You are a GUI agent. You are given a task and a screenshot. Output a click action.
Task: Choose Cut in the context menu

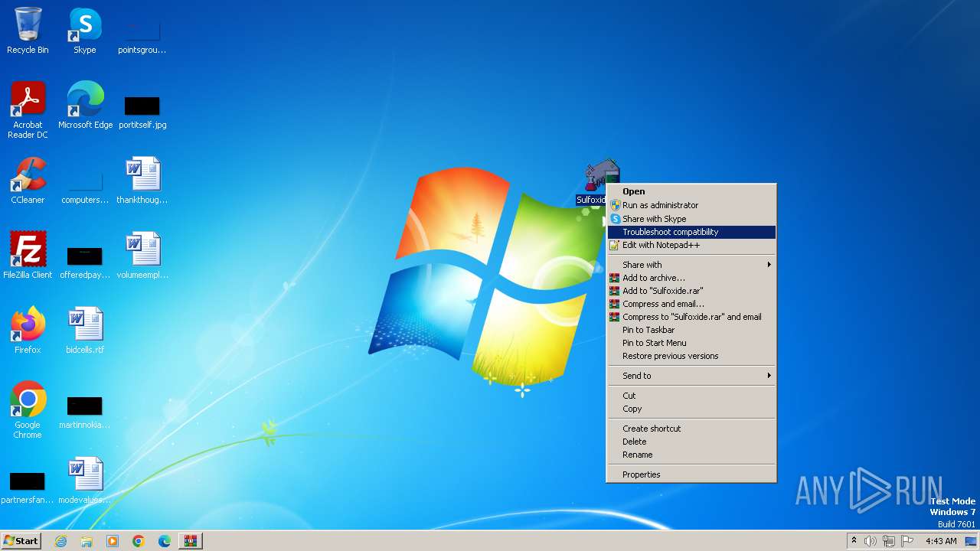(x=691, y=396)
